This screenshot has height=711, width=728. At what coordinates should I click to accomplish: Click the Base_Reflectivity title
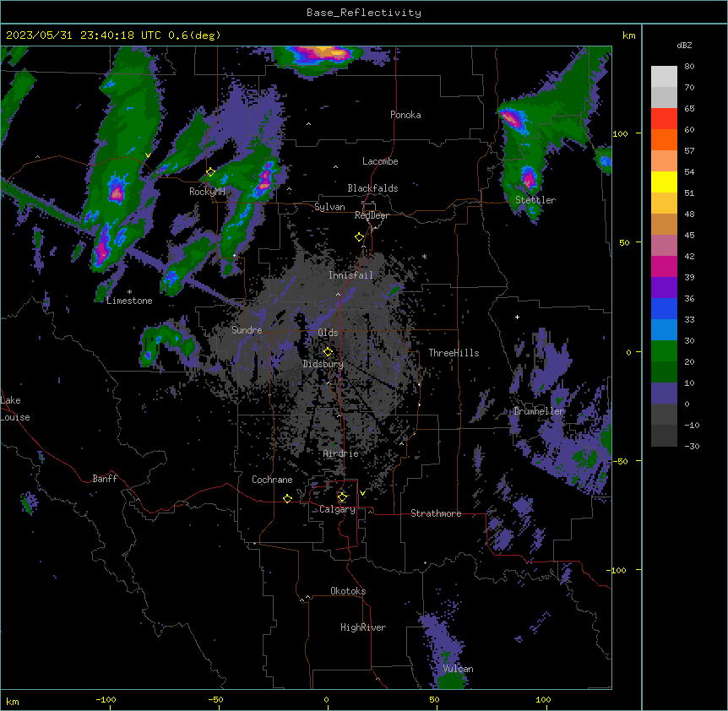pyautogui.click(x=364, y=13)
